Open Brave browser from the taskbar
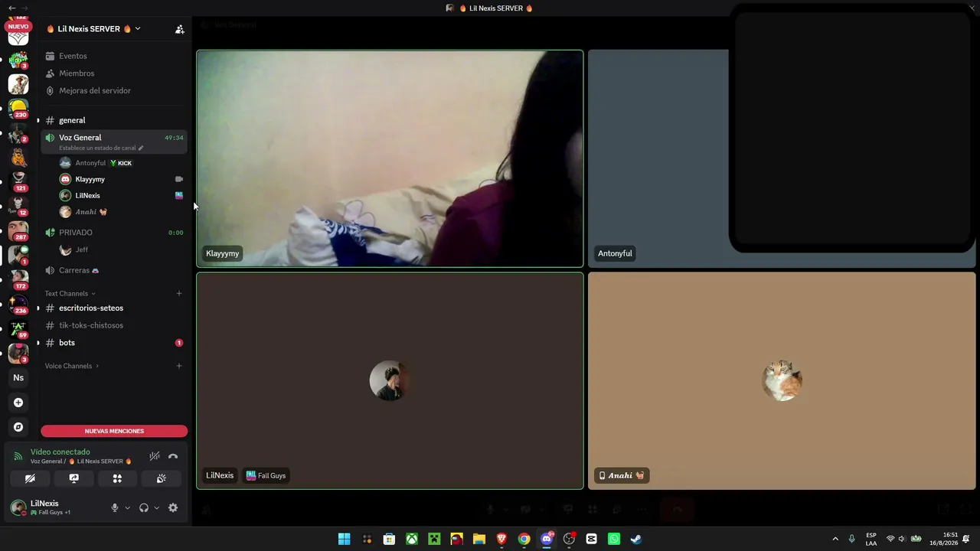 pos(501,539)
